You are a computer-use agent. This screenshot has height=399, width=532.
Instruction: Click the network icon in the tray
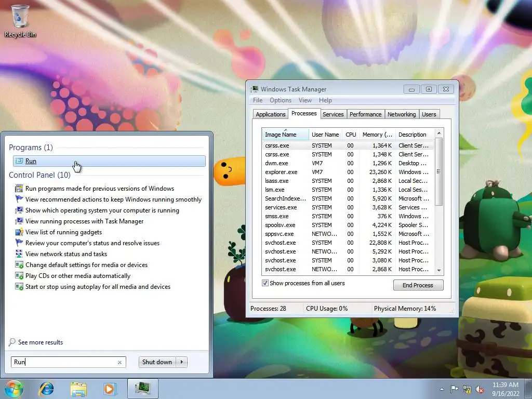click(467, 389)
